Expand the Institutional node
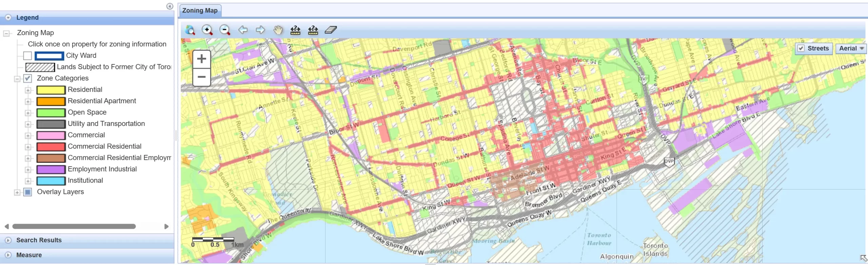Image resolution: width=868 pixels, height=265 pixels. point(28,181)
